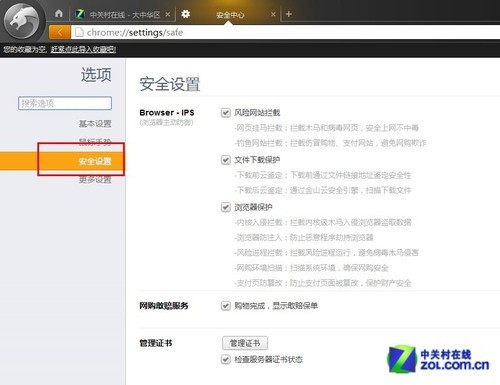Close the 安全中心 tab
The image size is (500, 385).
click(x=273, y=14)
